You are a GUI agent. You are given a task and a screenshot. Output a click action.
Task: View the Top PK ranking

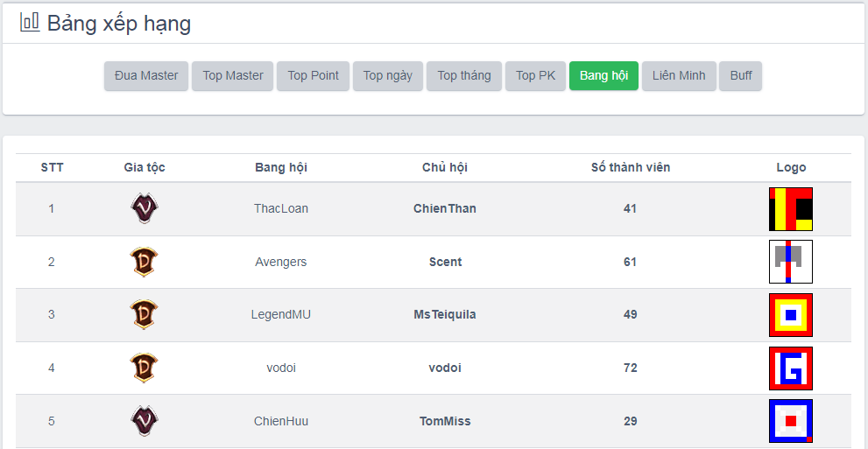point(535,75)
